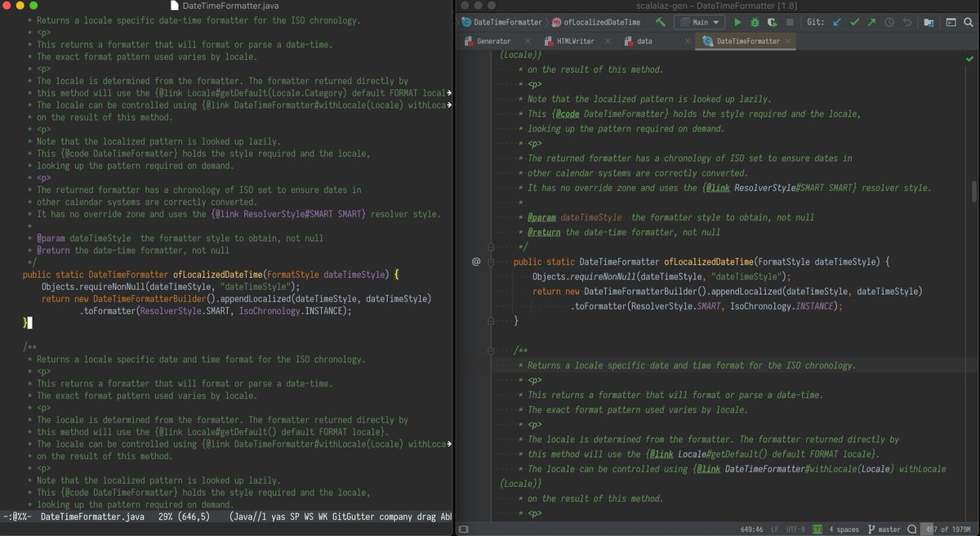The width and height of the screenshot is (980, 536).
Task: Click the gray Stop square icon
Action: pos(791,23)
